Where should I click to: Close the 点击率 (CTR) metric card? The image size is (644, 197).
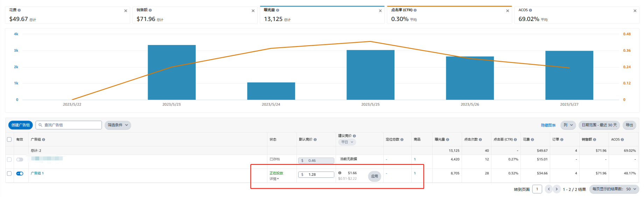(x=507, y=11)
